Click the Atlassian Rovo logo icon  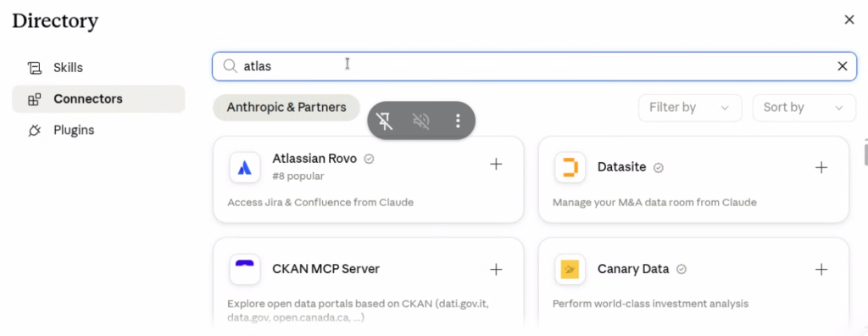click(245, 167)
